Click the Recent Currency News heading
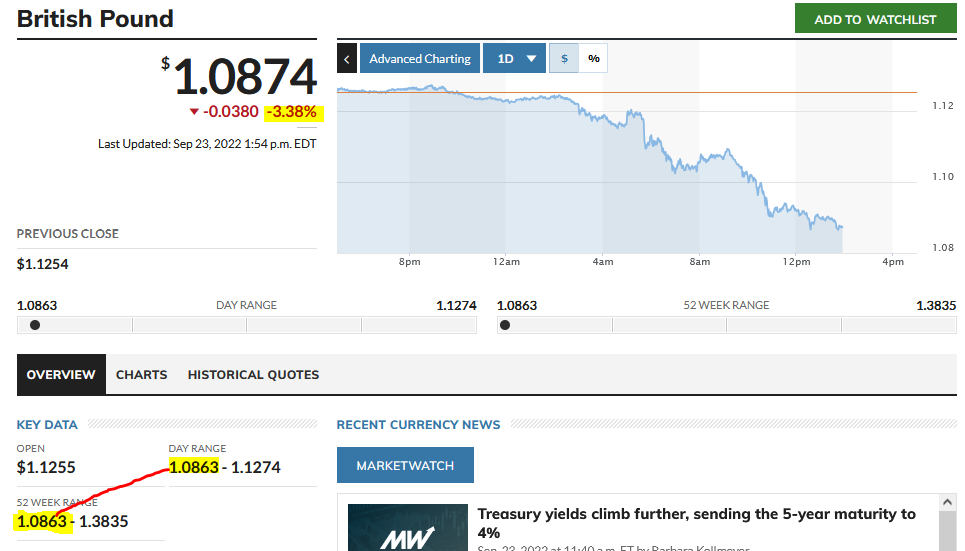 418,425
